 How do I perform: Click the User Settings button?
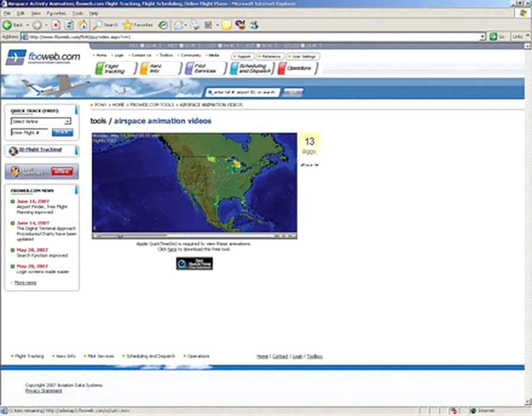coord(303,56)
